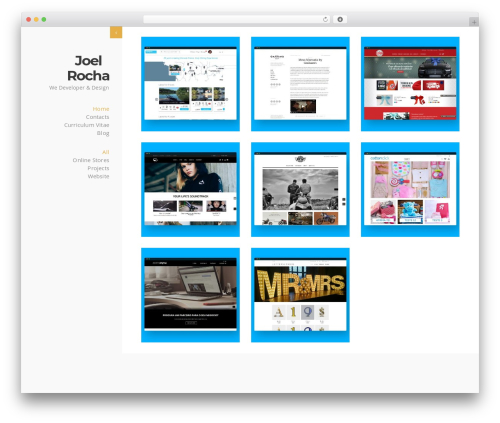Image resolution: width=500 pixels, height=423 pixels.
Task: Click the yellow minimize window dot
Action: coord(36,19)
